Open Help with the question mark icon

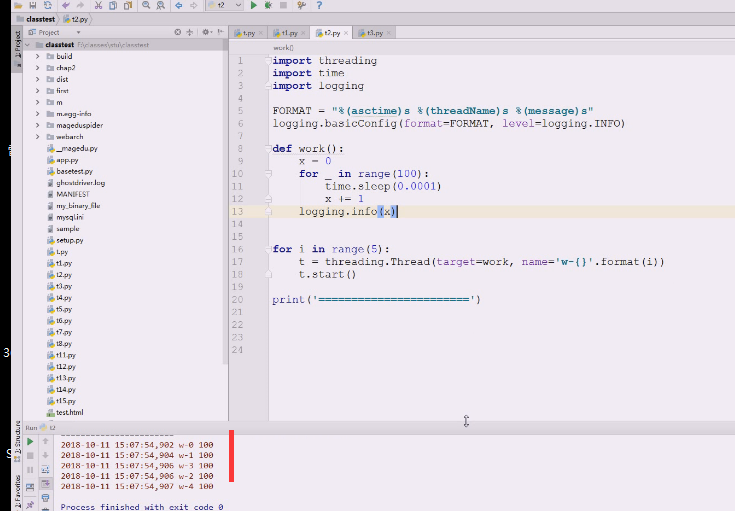point(319,5)
